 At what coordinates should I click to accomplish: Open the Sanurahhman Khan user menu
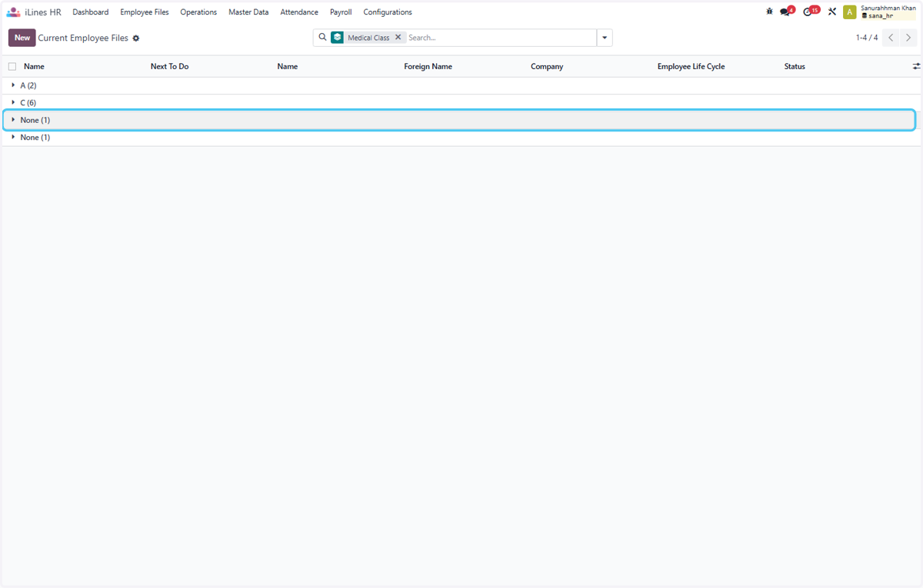pos(888,12)
